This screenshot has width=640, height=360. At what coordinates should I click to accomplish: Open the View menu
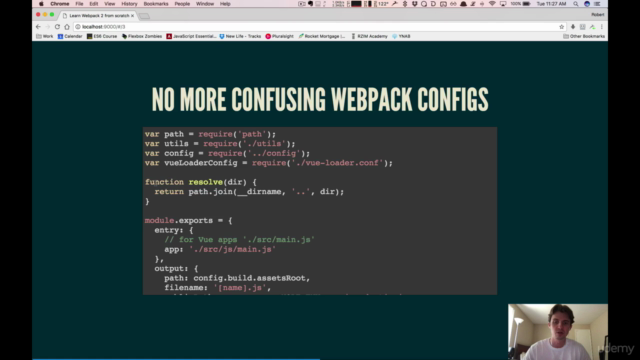[x=109, y=4]
